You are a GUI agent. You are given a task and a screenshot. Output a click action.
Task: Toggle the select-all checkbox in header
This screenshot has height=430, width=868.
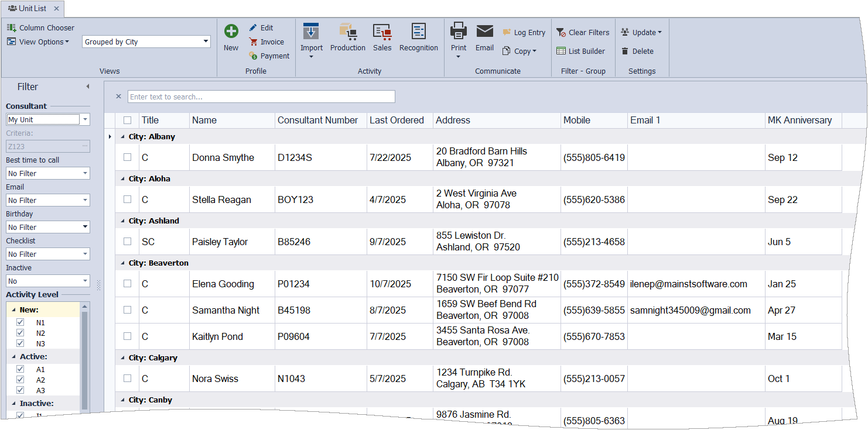click(128, 121)
